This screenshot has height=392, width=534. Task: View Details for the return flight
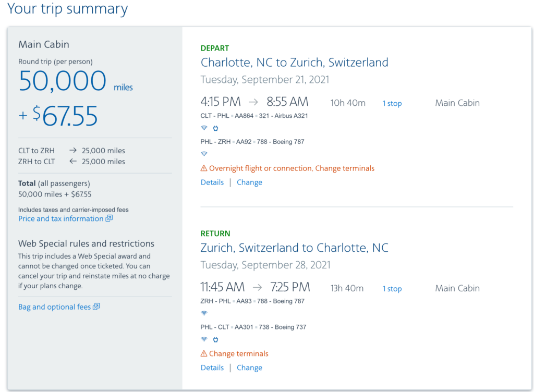click(212, 367)
